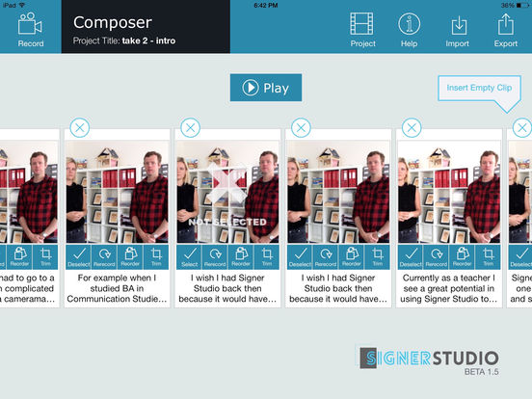Open the 'Currently as a teacher' clip thumbnail

pos(449,192)
